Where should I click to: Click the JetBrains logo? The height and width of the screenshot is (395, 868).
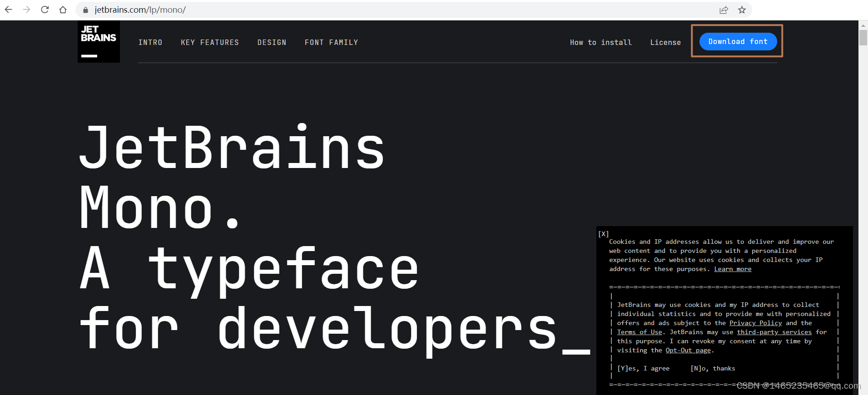(x=99, y=42)
